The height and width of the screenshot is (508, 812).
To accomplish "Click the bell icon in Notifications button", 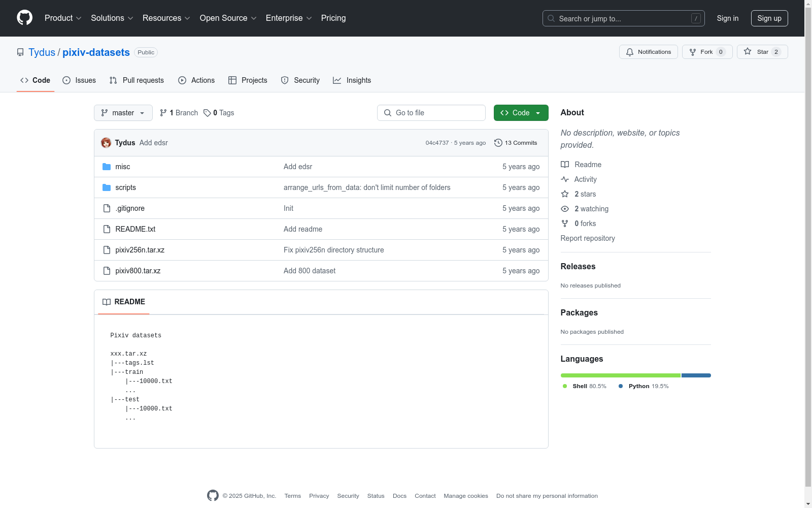I will pyautogui.click(x=630, y=52).
